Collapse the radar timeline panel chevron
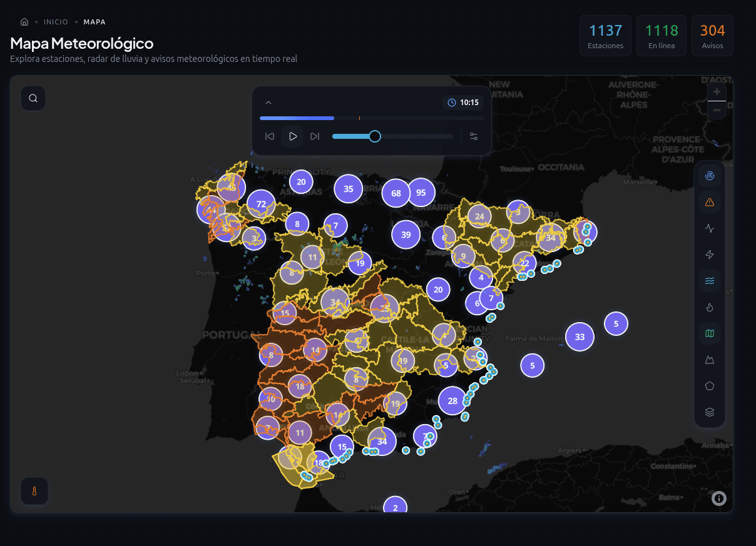 click(268, 103)
